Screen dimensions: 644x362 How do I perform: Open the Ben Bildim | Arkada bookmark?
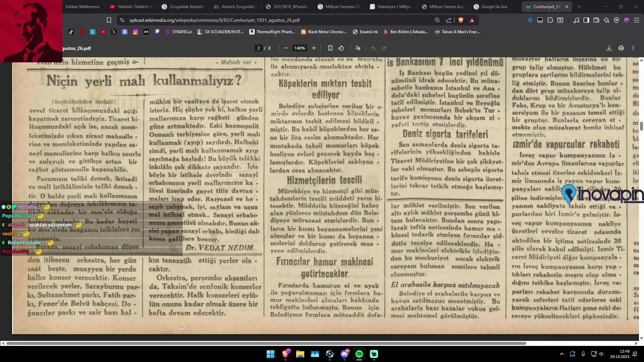[406, 32]
